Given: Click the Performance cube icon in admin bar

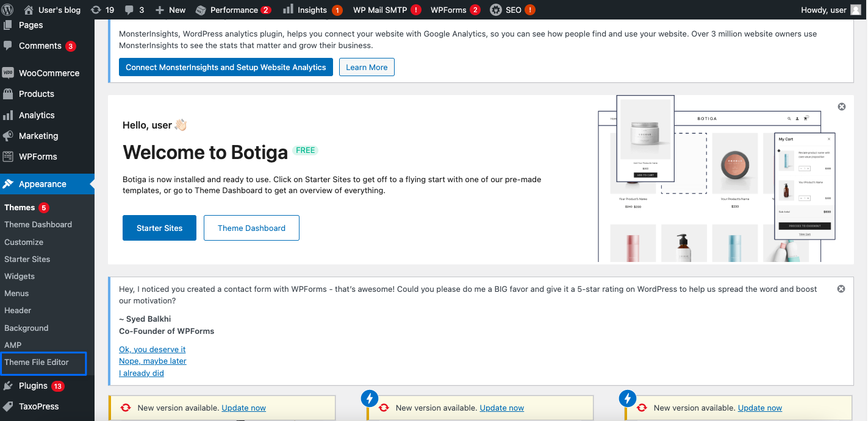Looking at the screenshot, I should (x=201, y=10).
